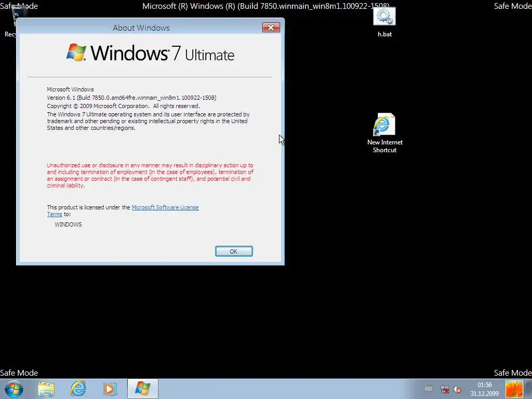532x399 pixels.
Task: Launch Windows Media Player from the taskbar
Action: [x=110, y=389]
